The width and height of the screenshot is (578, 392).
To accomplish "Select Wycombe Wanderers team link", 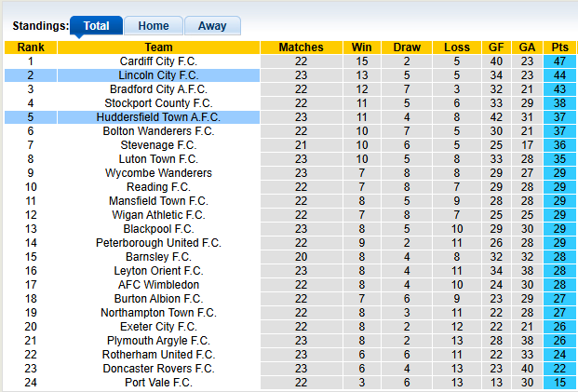I will pyautogui.click(x=158, y=173).
